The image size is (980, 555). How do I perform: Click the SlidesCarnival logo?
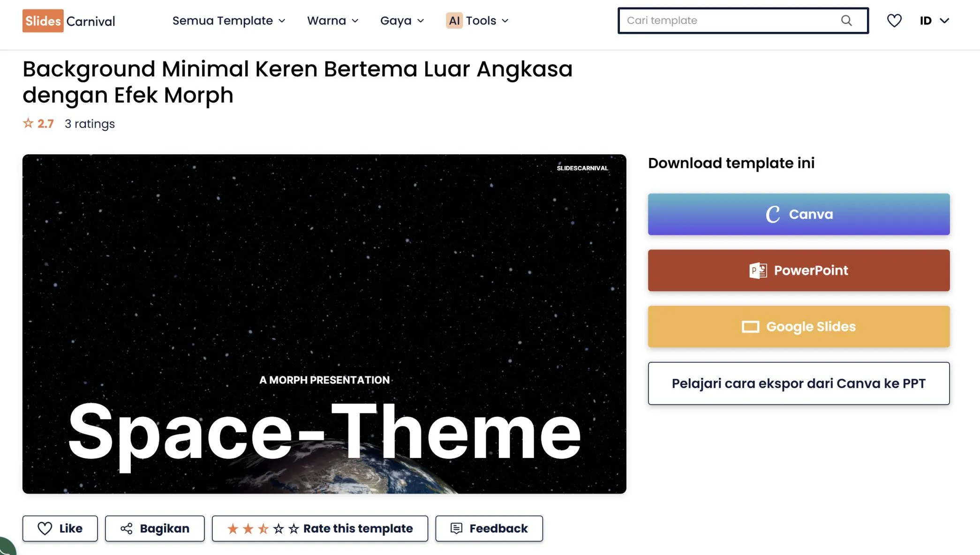click(69, 21)
